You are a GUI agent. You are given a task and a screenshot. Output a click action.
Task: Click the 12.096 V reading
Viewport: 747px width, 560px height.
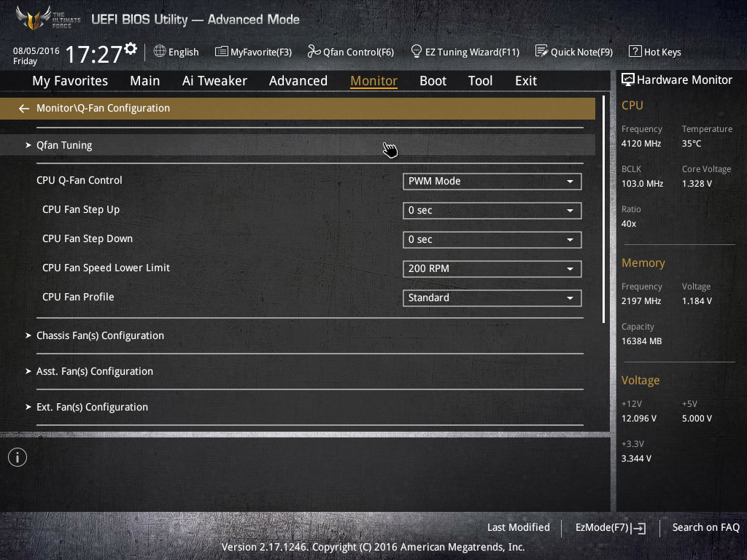point(639,419)
